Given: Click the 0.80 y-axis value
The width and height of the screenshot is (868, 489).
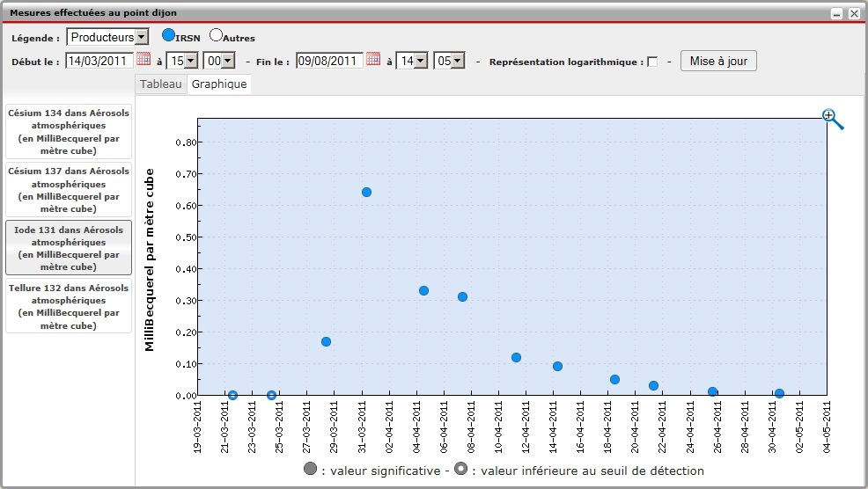Looking at the screenshot, I should click(x=186, y=142).
